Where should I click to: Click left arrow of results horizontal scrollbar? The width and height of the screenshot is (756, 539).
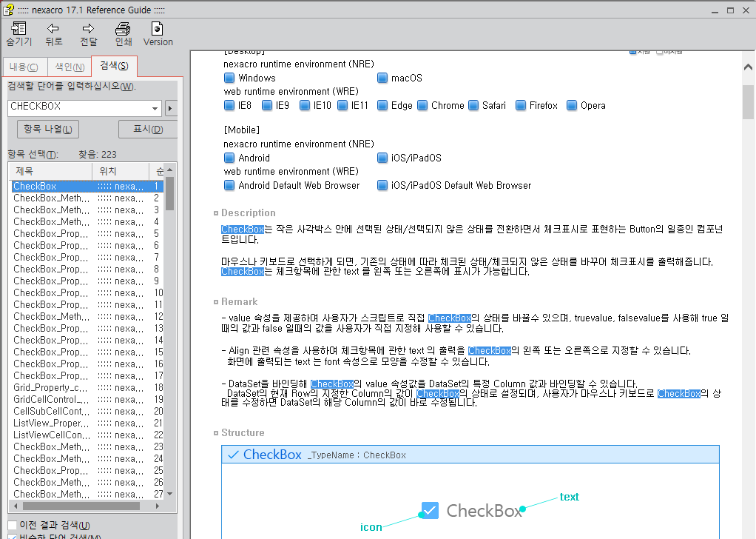click(16, 506)
